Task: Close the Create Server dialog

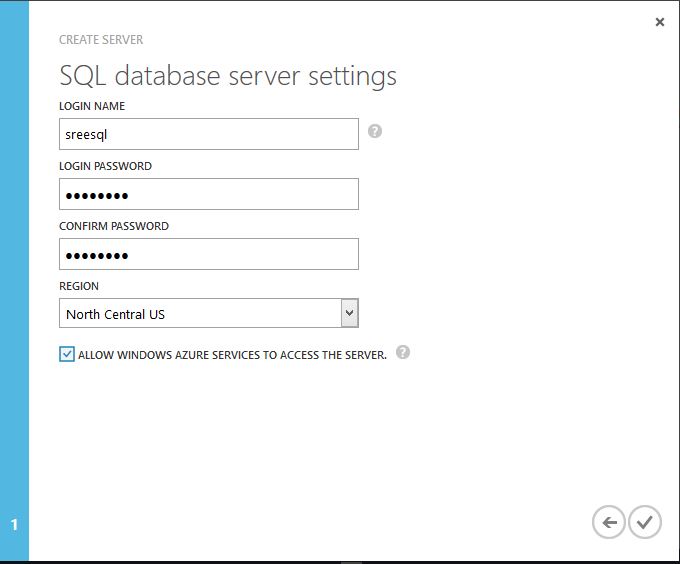Action: click(659, 22)
